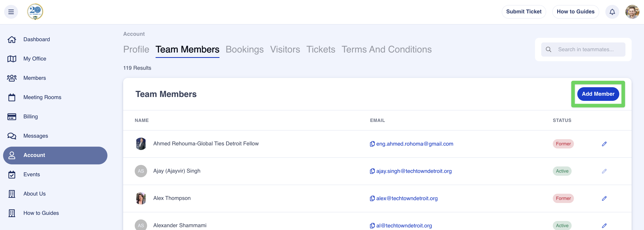This screenshot has height=230, width=644.
Task: Open the notifications bell
Action: (612, 12)
